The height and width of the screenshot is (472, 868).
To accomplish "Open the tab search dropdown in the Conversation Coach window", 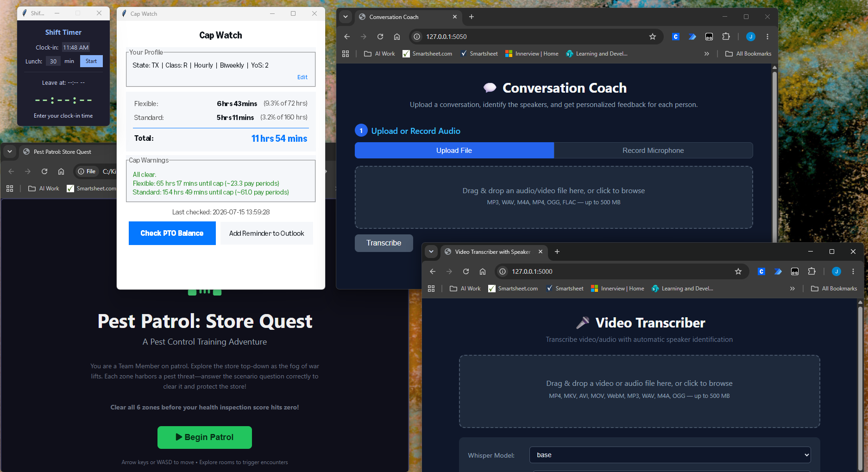I will coord(346,17).
